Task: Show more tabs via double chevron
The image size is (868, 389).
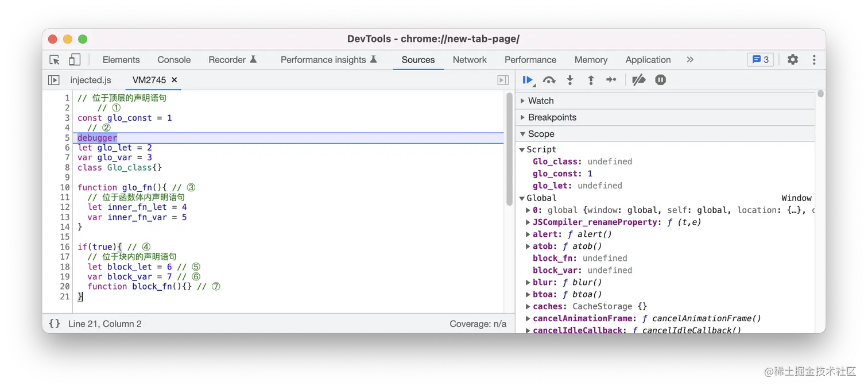Action: click(x=690, y=59)
